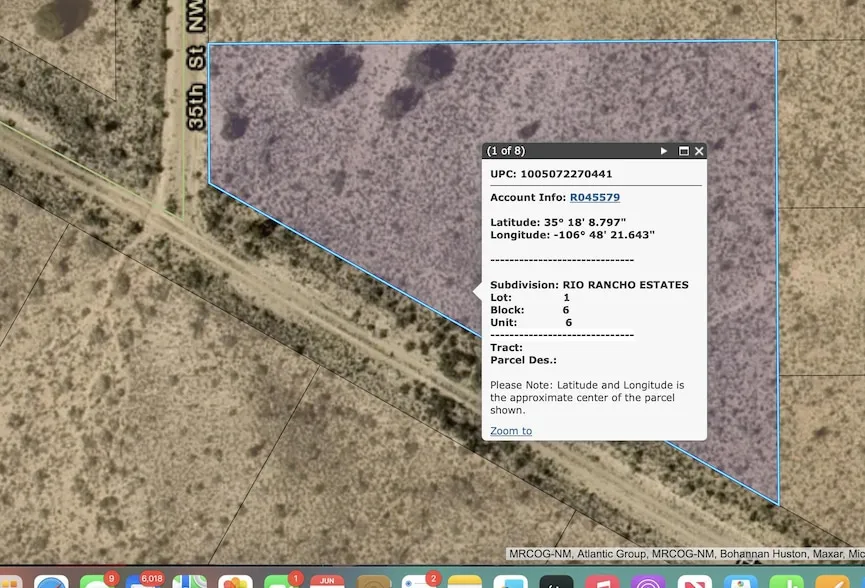The image size is (865, 588).
Task: Close the parcel info popup
Action: click(x=699, y=151)
